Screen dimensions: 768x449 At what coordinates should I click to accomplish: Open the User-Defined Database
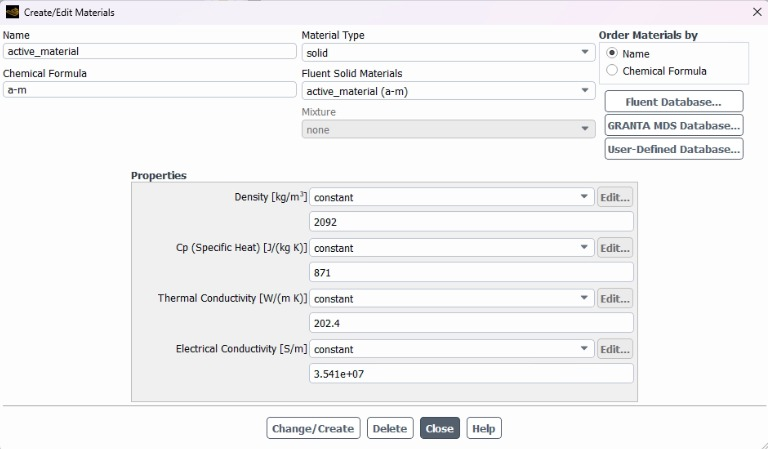pos(674,149)
